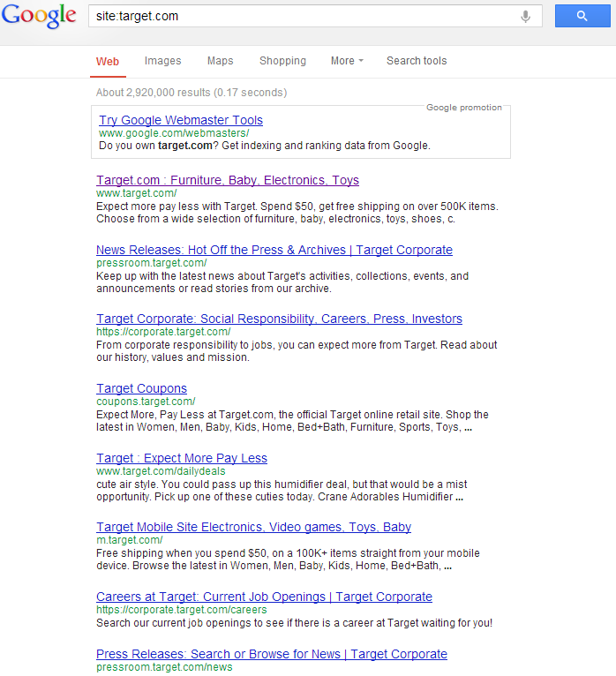Click the https://corporate.target.com/careers URL

[182, 610]
